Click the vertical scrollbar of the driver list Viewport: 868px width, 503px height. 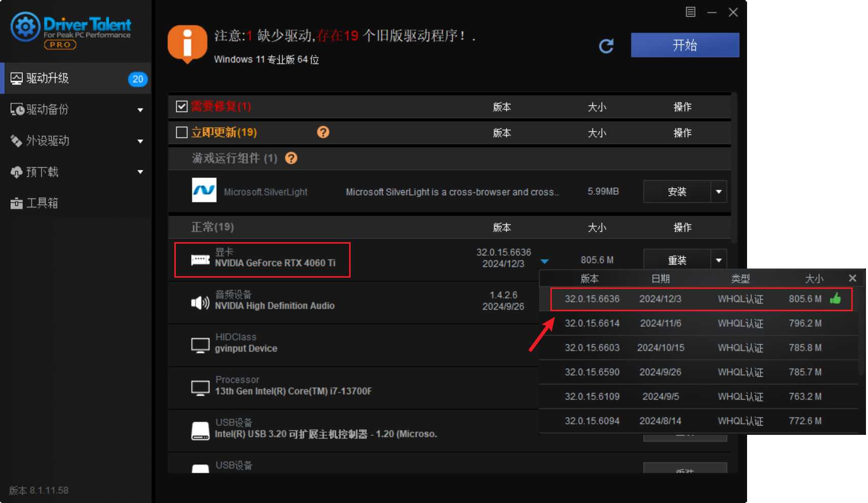coord(734,168)
